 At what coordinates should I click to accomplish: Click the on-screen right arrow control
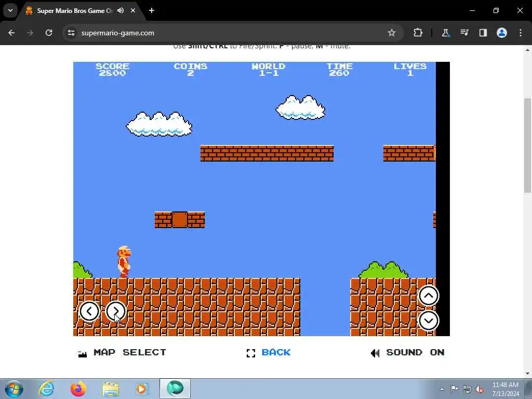point(116,311)
